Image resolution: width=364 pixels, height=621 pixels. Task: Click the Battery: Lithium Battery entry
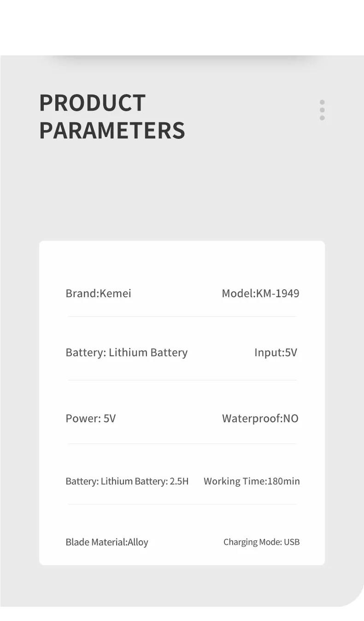(127, 352)
